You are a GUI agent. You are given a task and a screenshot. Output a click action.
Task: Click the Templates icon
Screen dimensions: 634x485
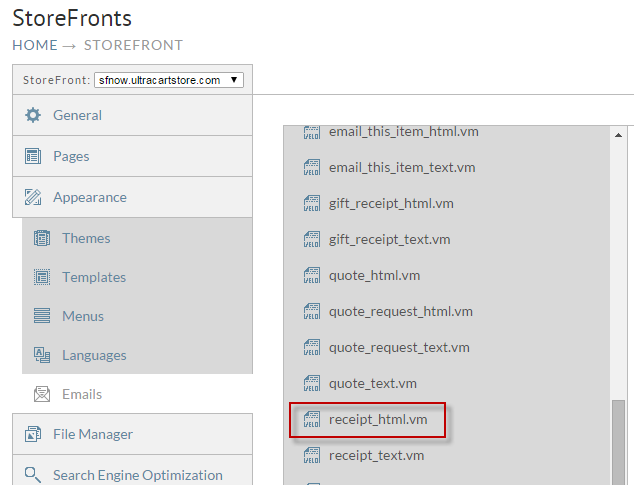coord(42,277)
